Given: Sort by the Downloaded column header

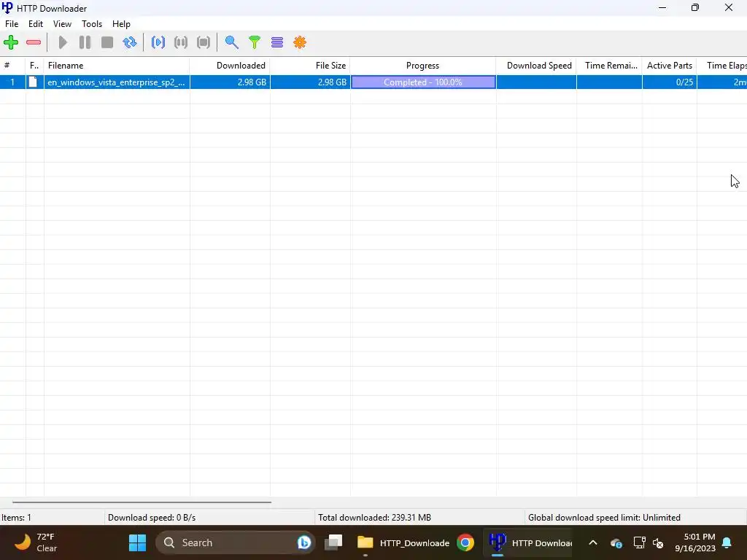Looking at the screenshot, I should click(230, 65).
